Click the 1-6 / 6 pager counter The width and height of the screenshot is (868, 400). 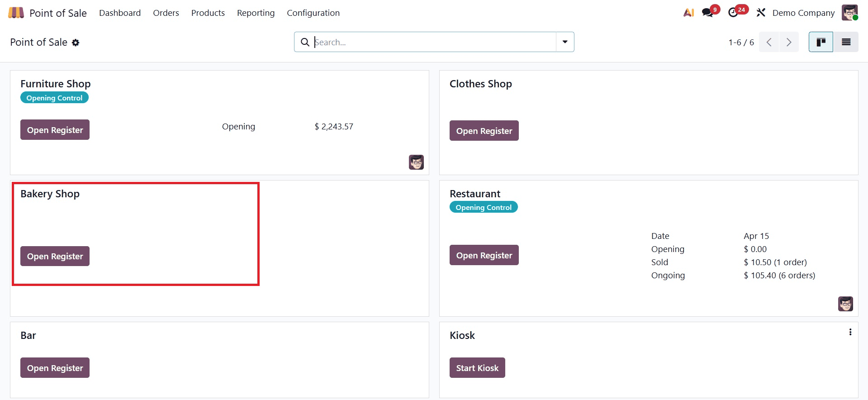point(741,42)
